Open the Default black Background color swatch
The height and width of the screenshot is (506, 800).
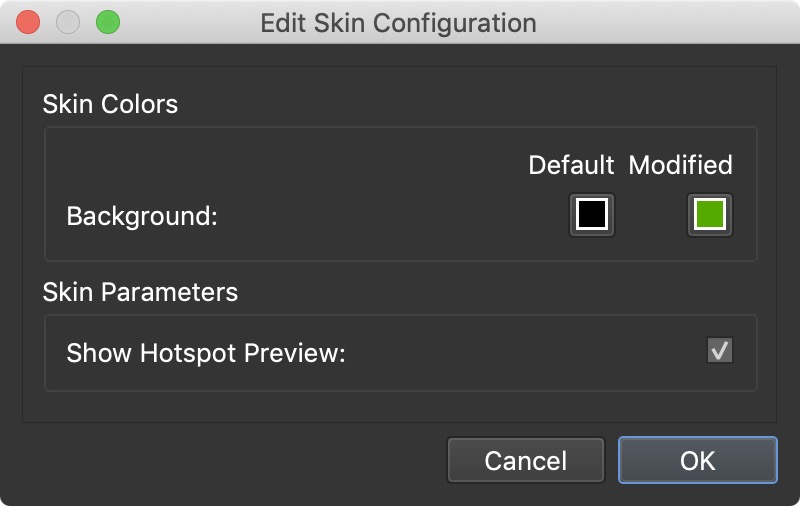pyautogui.click(x=591, y=215)
